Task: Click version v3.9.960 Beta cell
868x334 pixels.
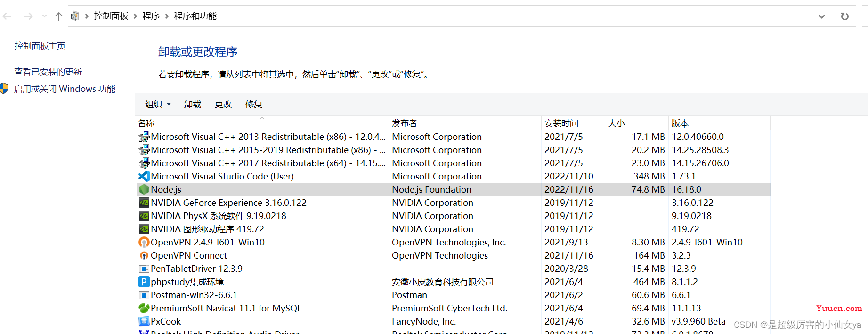Action: coord(698,321)
